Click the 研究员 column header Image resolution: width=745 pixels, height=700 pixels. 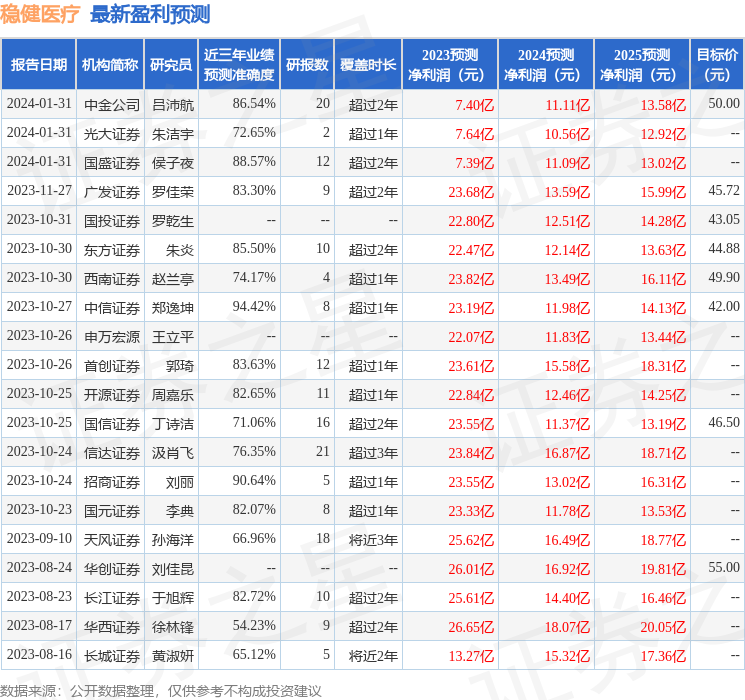point(171,65)
